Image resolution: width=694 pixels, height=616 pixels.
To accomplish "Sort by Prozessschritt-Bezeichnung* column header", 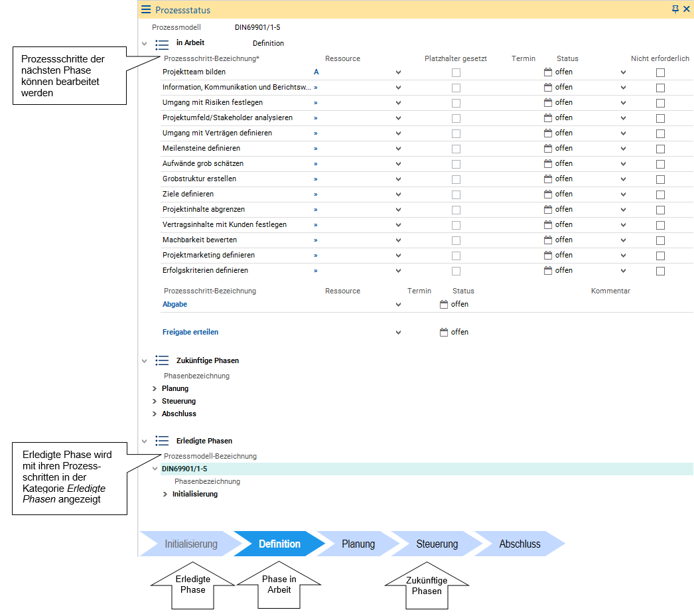I will click(x=212, y=58).
